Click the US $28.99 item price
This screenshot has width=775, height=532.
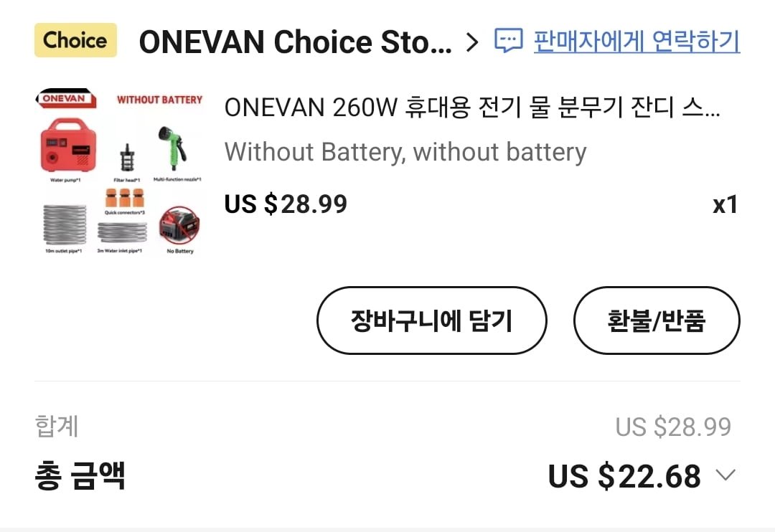(x=286, y=204)
